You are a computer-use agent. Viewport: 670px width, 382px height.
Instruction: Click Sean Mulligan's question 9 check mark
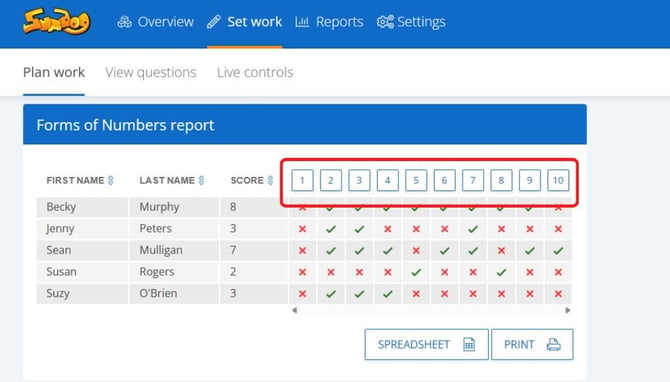click(530, 251)
